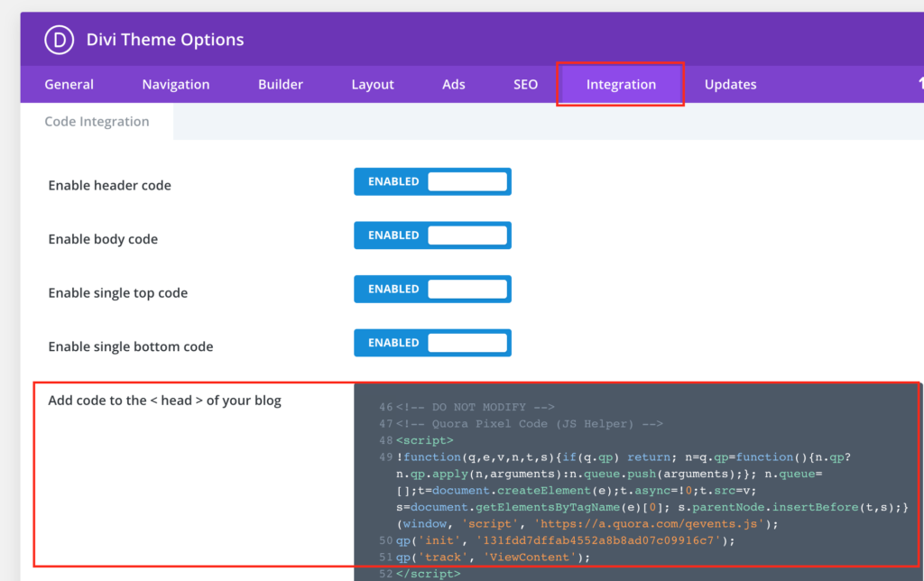
Task: Click the 'Enable single bottom code' label
Action: 131,346
